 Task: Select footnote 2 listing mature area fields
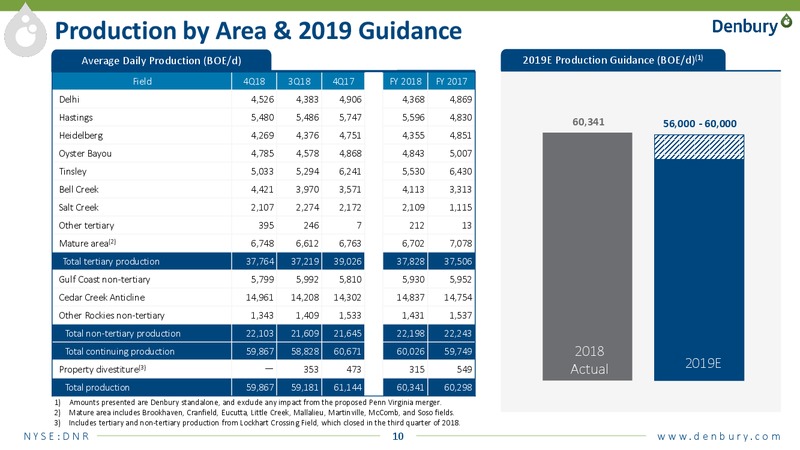(x=254, y=413)
